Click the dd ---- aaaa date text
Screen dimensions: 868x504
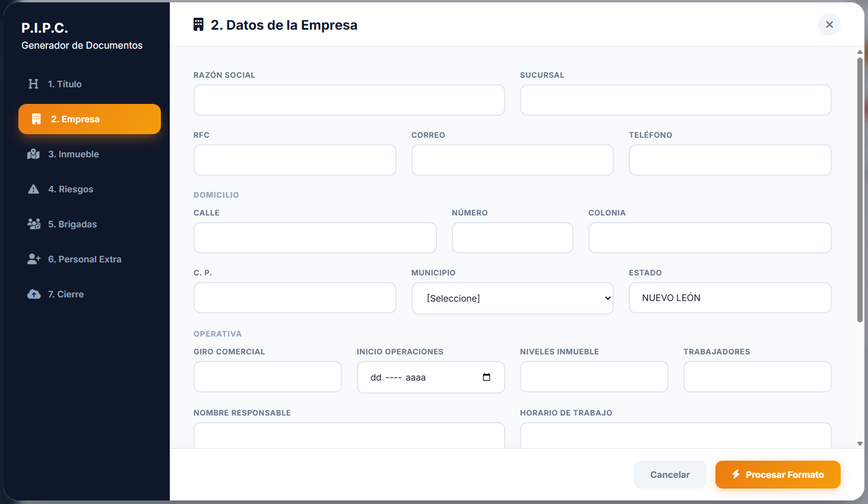(x=398, y=377)
